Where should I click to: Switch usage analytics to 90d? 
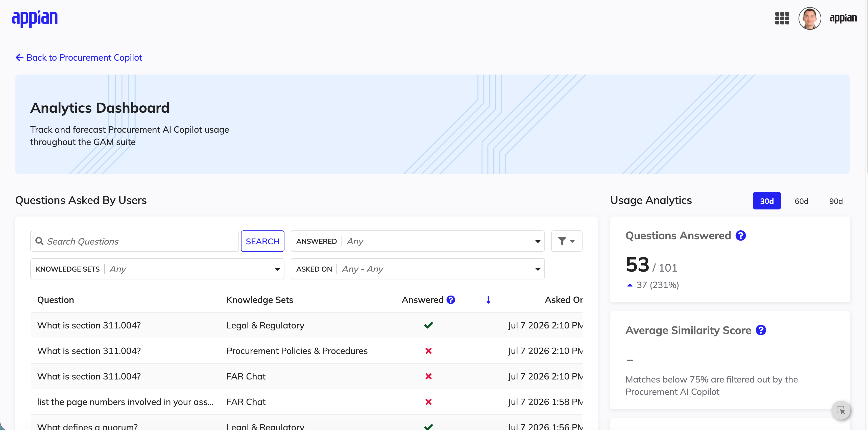click(x=836, y=201)
